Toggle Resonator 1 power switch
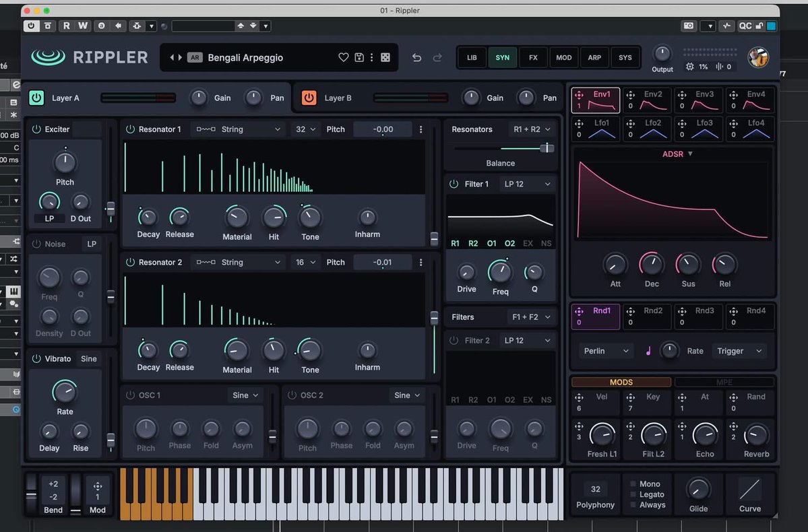This screenshot has height=532, width=808. (130, 129)
